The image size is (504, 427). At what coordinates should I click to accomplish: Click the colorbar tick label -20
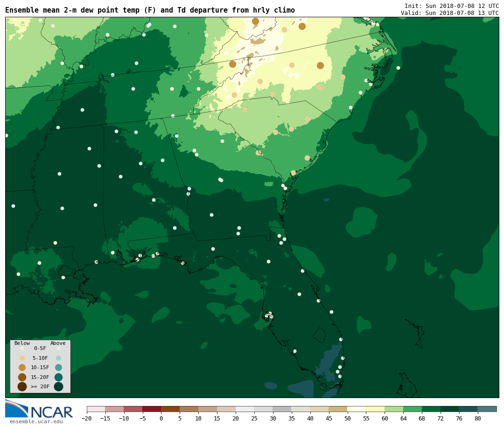click(87, 418)
